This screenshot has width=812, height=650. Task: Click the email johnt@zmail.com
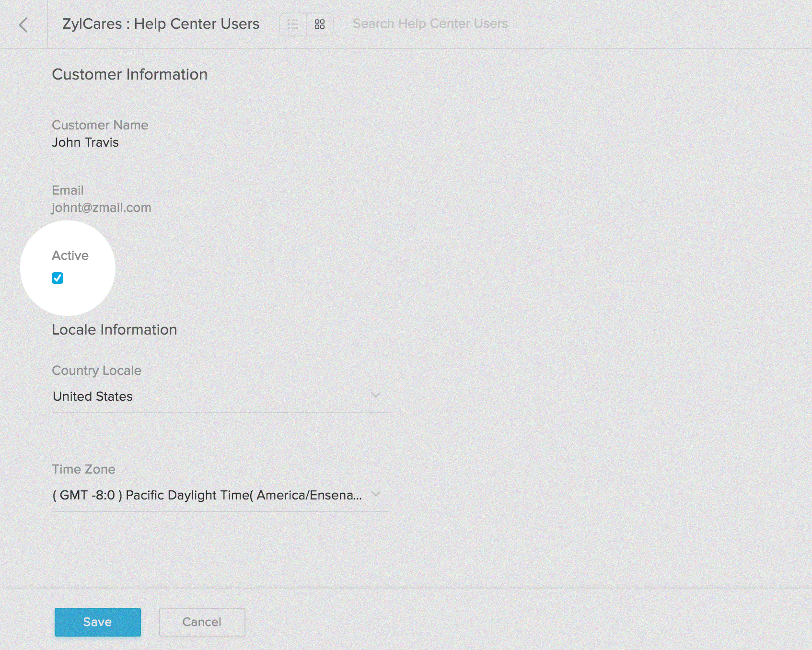pos(102,208)
